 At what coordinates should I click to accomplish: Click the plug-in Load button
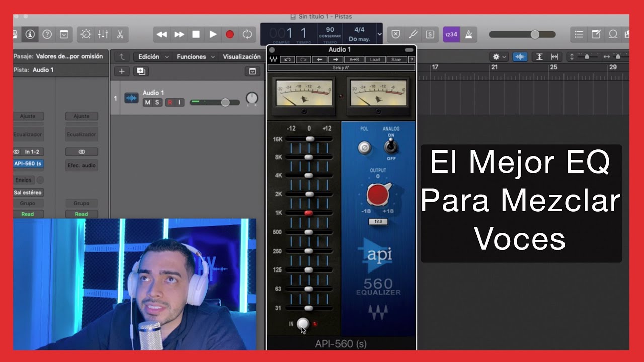pyautogui.click(x=375, y=59)
